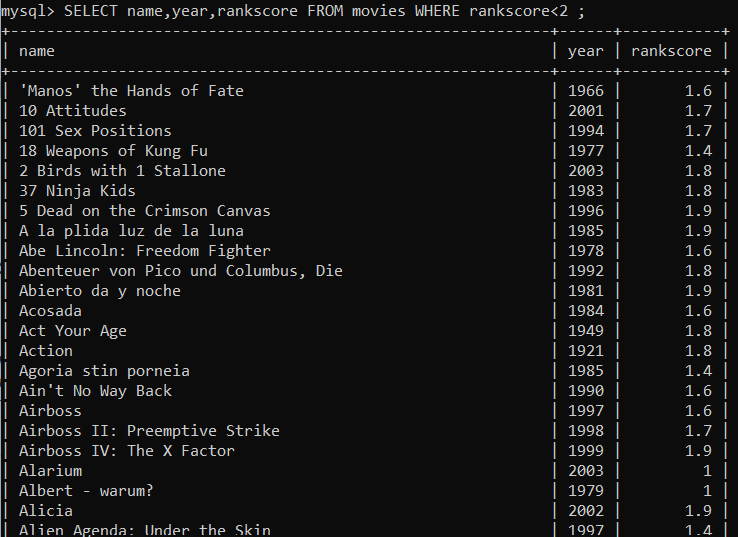Viewport: 738px width, 537px height.
Task: Click the 'Alicia' movie name
Action: [46, 511]
